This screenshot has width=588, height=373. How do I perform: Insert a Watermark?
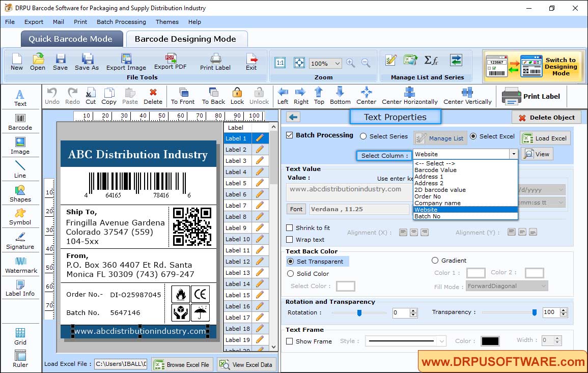coord(21,265)
